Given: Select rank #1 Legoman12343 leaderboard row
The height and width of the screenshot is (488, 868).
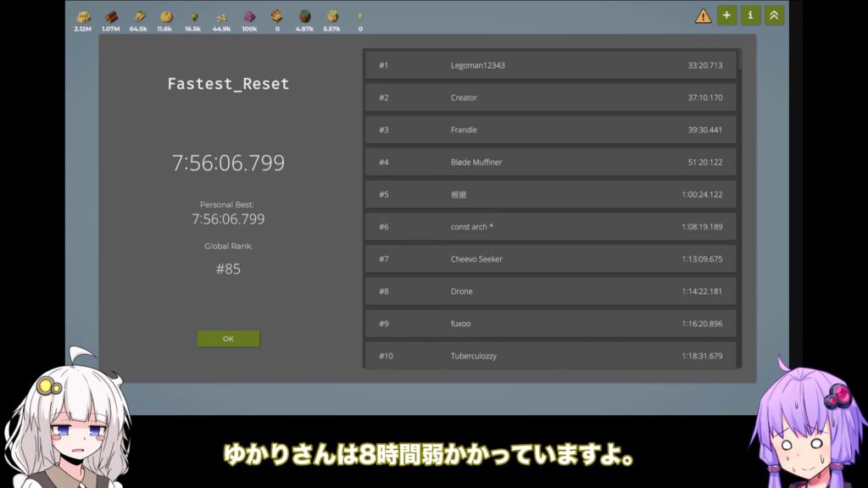Looking at the screenshot, I should coord(550,65).
